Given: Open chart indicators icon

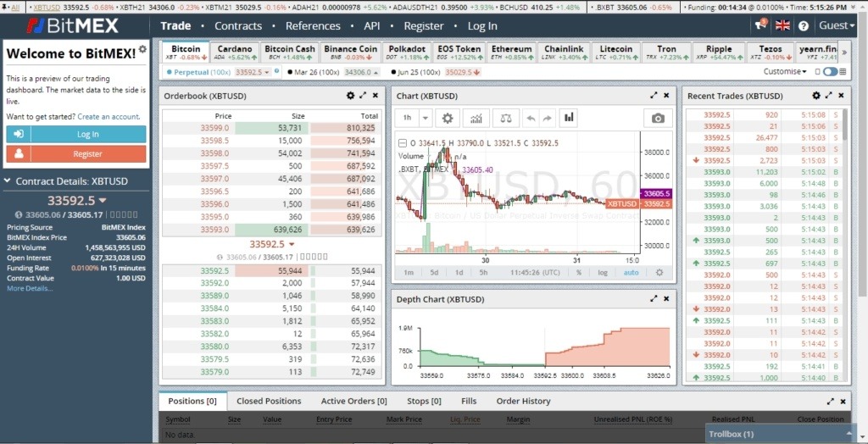Looking at the screenshot, I should pos(476,118).
